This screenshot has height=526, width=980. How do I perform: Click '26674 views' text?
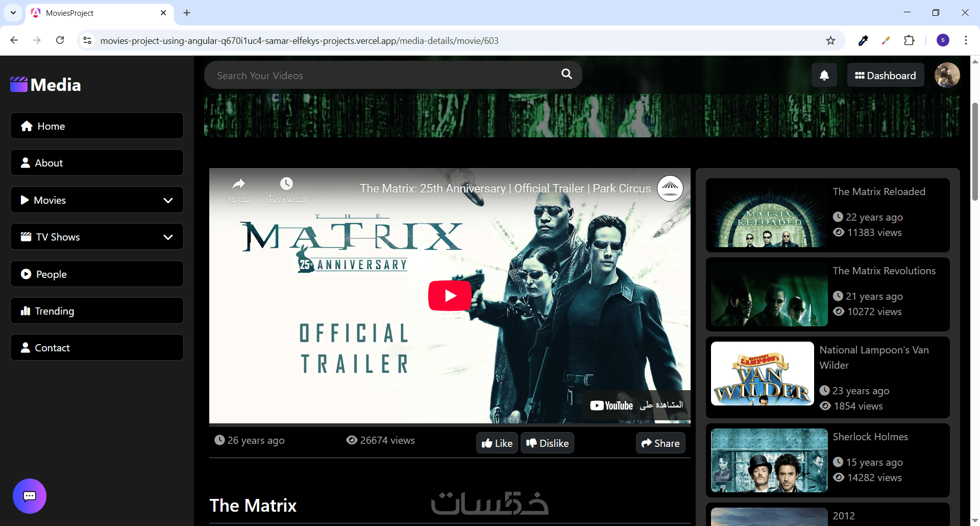(x=387, y=440)
